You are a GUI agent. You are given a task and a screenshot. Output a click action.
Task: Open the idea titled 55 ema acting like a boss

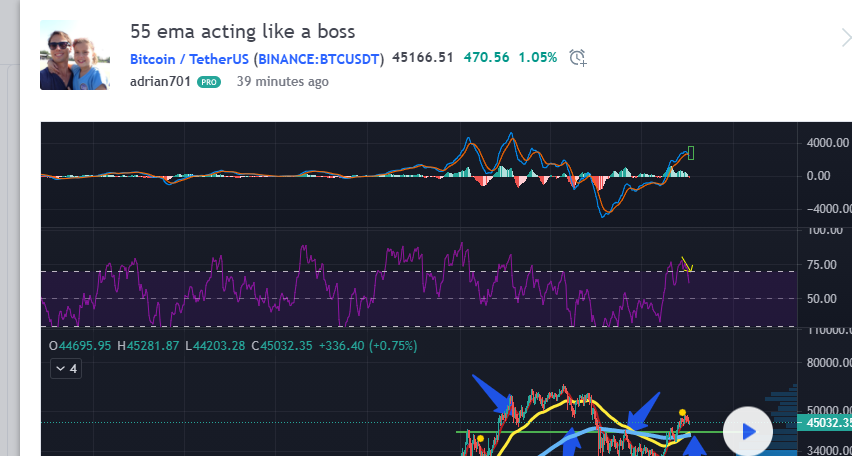coord(242,31)
